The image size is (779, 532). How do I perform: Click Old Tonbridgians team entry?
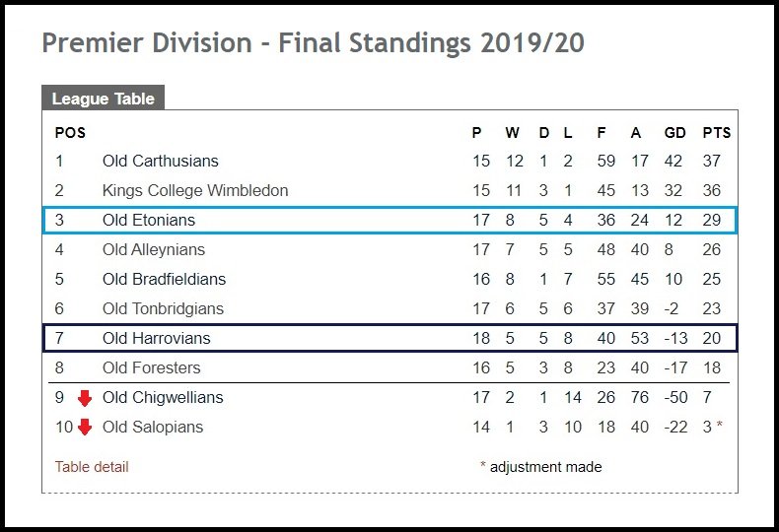pyautogui.click(x=163, y=308)
